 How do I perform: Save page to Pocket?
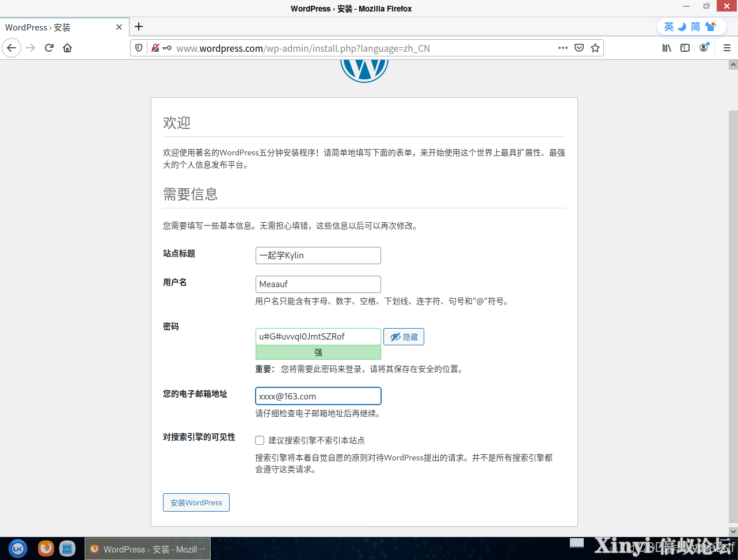[579, 48]
